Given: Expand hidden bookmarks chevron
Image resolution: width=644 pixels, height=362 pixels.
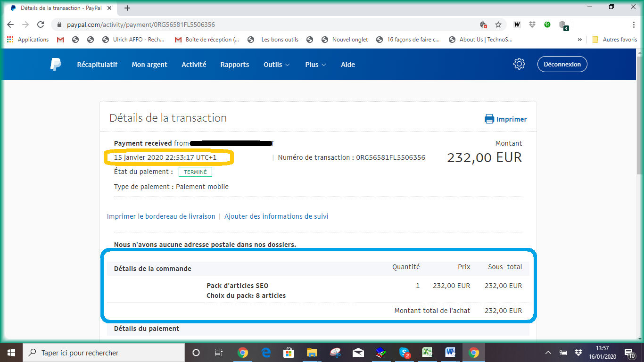Looking at the screenshot, I should coord(579,40).
